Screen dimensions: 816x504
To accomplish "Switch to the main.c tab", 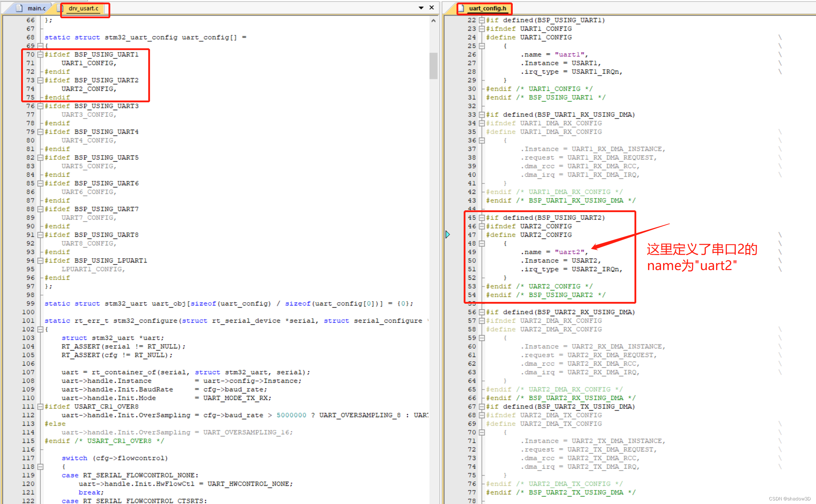I will point(37,8).
